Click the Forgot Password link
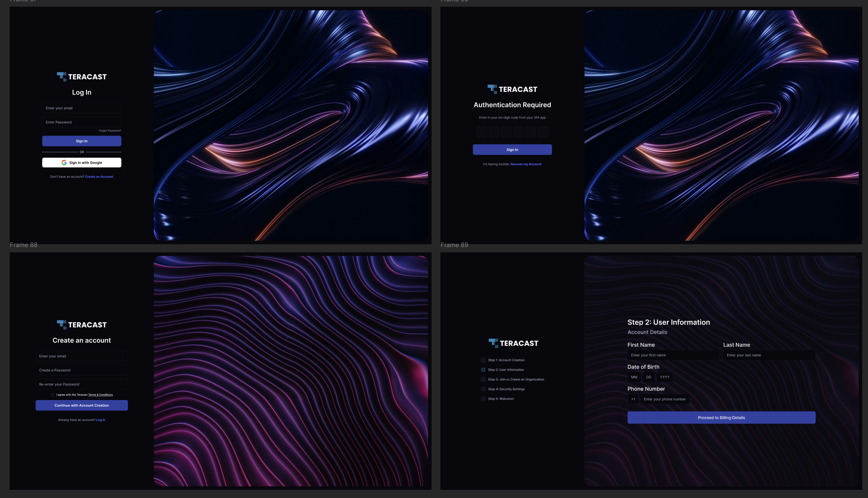 coord(110,131)
